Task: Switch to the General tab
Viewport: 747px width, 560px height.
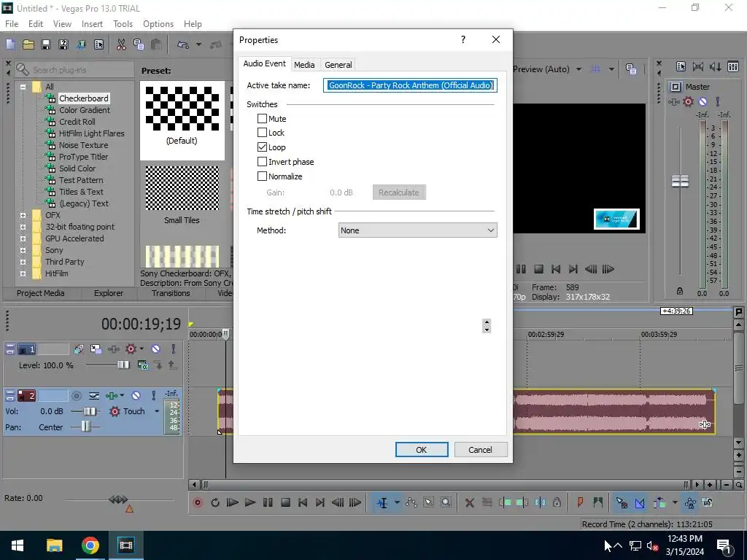Action: (x=338, y=65)
